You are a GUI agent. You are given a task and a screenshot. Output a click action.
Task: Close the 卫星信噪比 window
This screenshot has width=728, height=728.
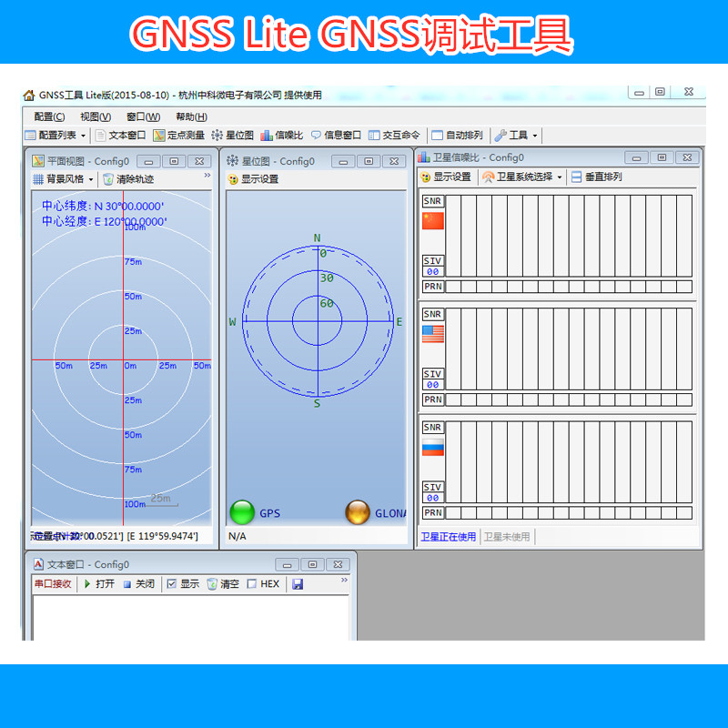(x=687, y=157)
